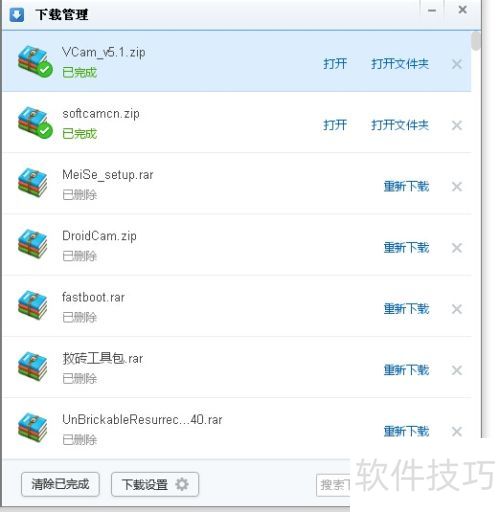The height and width of the screenshot is (512, 500).
Task: Click 清除已完成 button
Action: point(60,484)
